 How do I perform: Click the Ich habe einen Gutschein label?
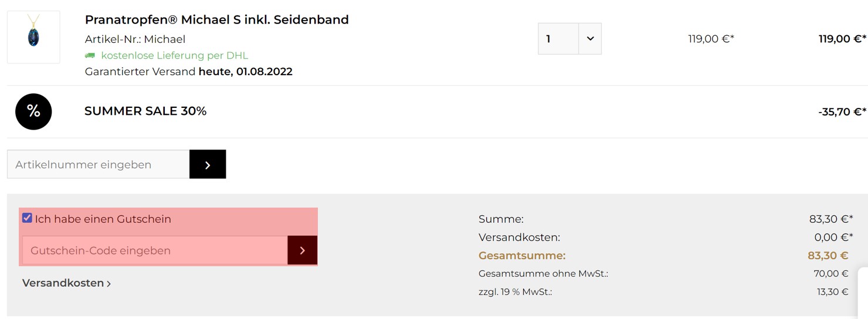coord(103,219)
